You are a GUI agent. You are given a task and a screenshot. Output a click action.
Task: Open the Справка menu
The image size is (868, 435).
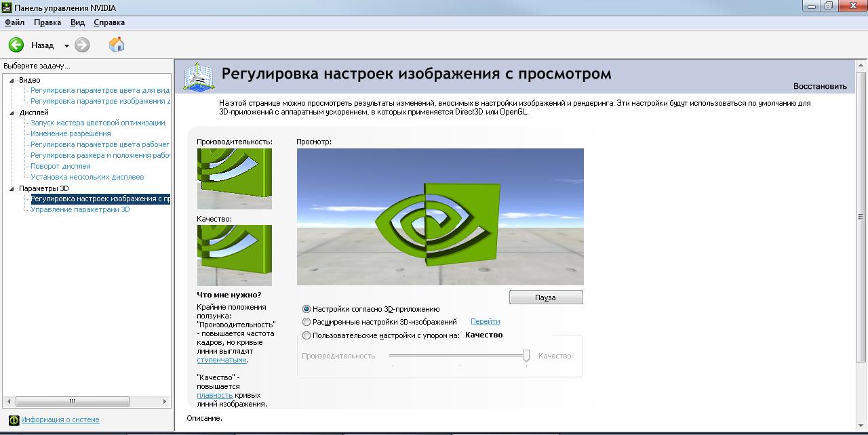click(109, 22)
